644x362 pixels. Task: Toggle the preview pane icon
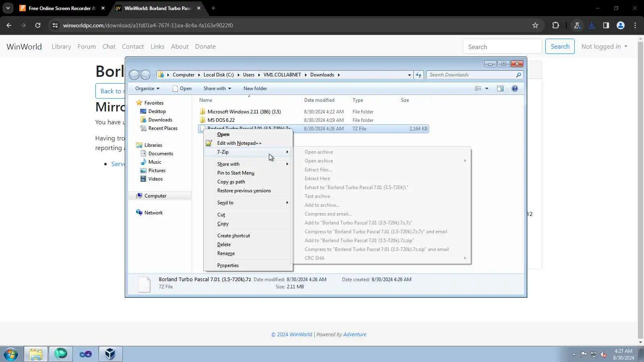pyautogui.click(x=500, y=88)
